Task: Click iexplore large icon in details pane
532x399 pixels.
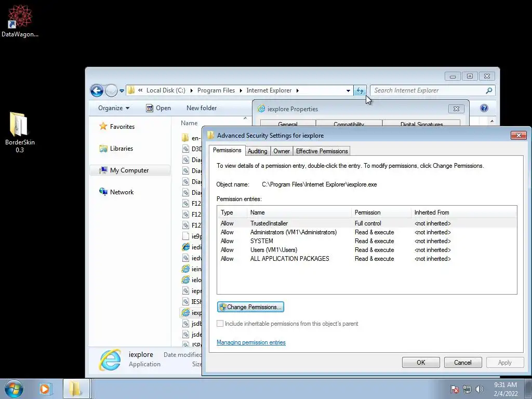Action: [110, 360]
